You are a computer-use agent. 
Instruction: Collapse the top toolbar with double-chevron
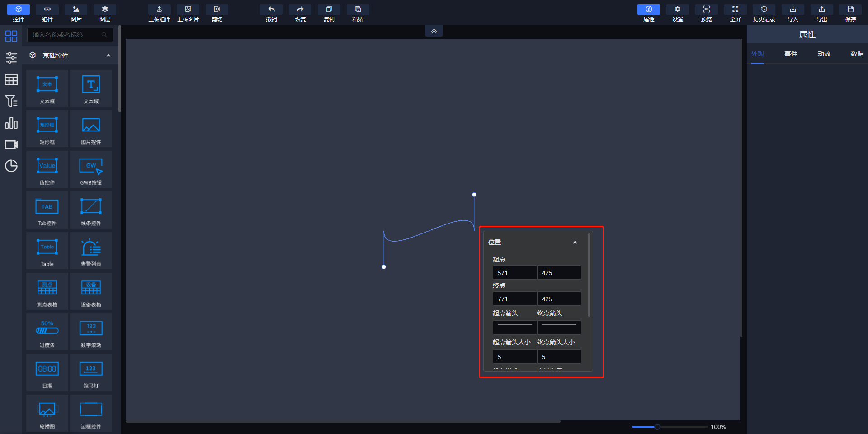434,31
